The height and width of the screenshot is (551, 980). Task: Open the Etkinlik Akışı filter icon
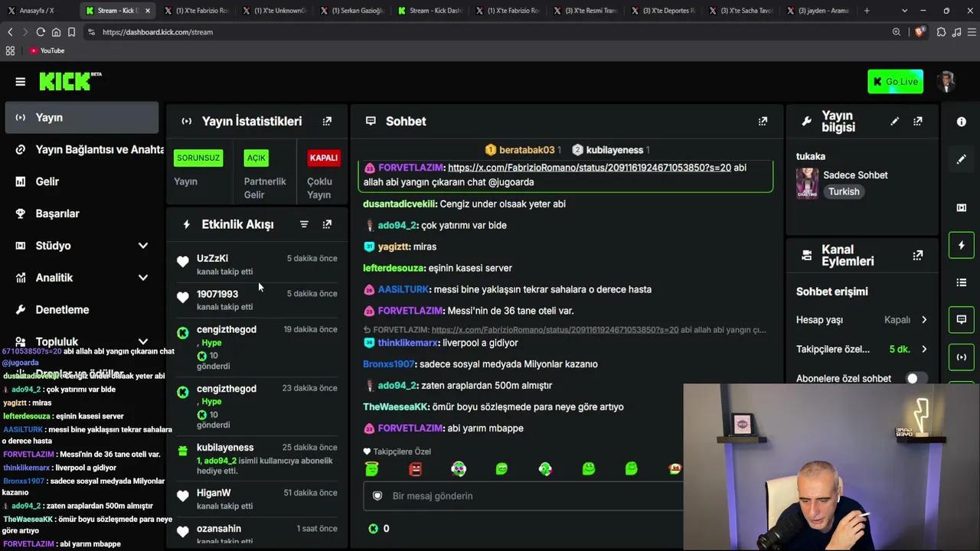click(x=304, y=224)
